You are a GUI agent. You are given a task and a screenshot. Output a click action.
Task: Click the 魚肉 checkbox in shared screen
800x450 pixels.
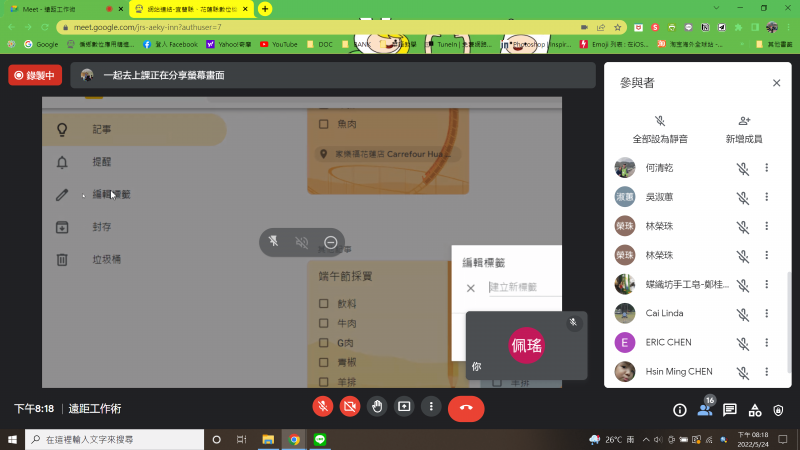coord(323,124)
